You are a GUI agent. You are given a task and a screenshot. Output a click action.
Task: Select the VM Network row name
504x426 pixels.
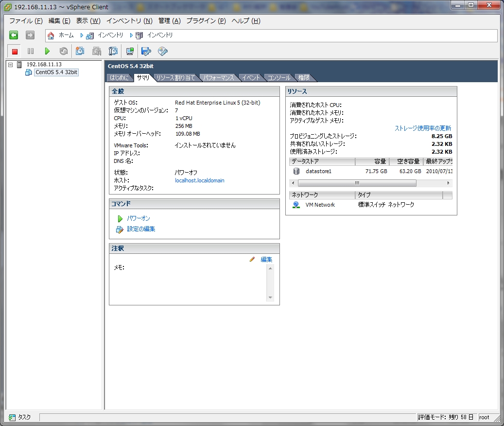[320, 205]
